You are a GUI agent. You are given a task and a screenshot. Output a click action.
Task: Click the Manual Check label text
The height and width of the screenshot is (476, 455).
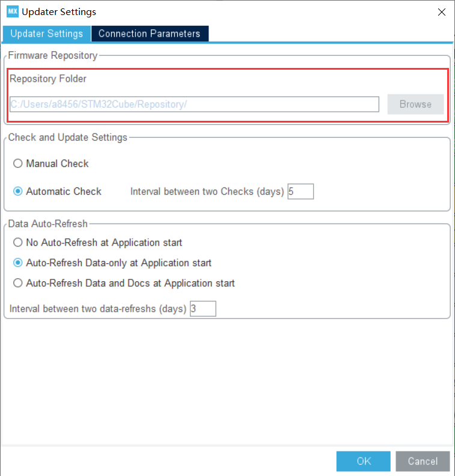57,163
